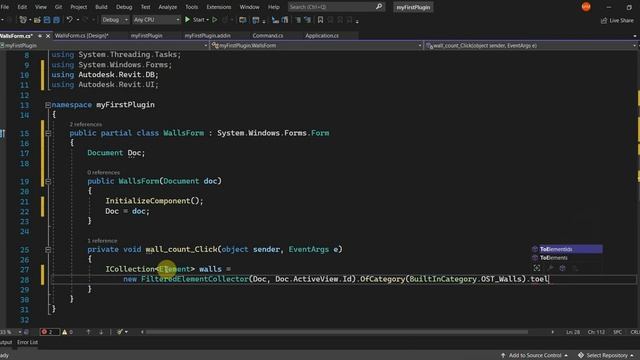Click the Undo icon
This screenshot has height=360, width=640.
click(x=69, y=20)
